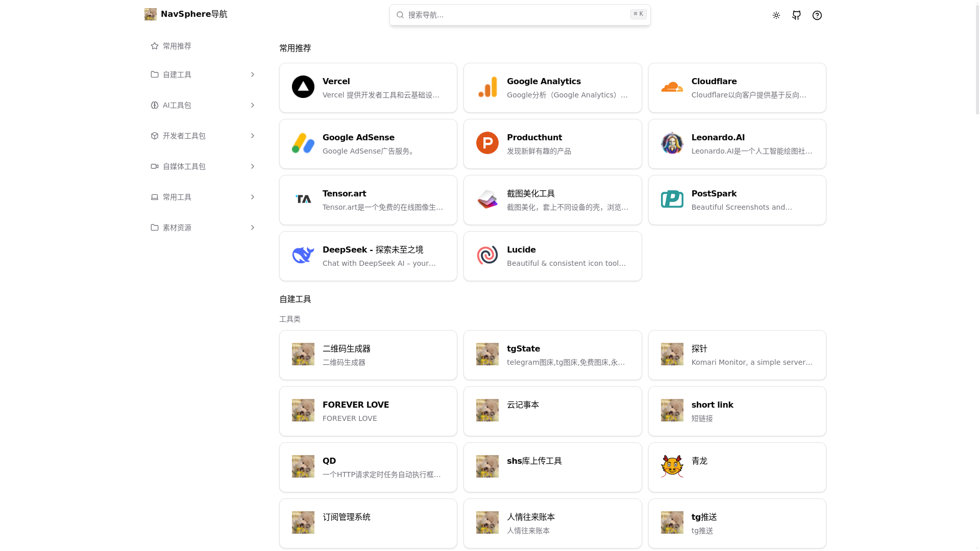The image size is (980, 551).
Task: Click the star icon beside 常用推荐
Action: [155, 46]
